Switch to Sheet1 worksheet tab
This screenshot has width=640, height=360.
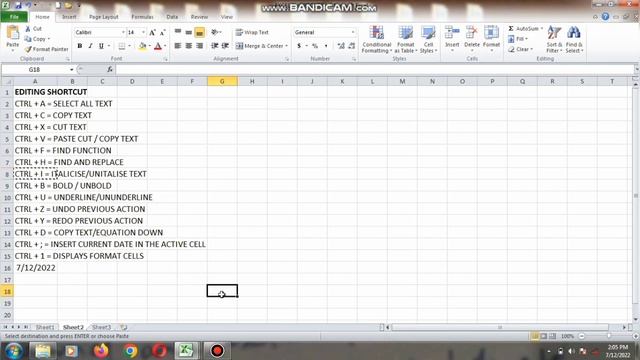(45, 327)
